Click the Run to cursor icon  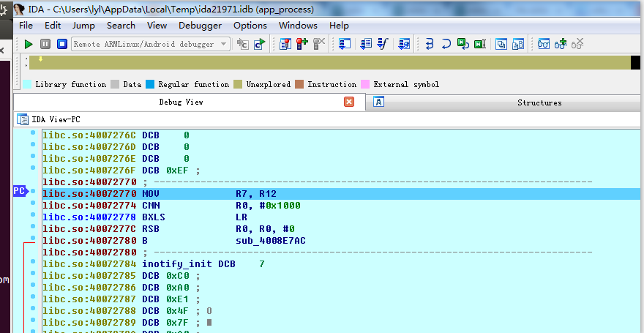pyautogui.click(x=480, y=44)
